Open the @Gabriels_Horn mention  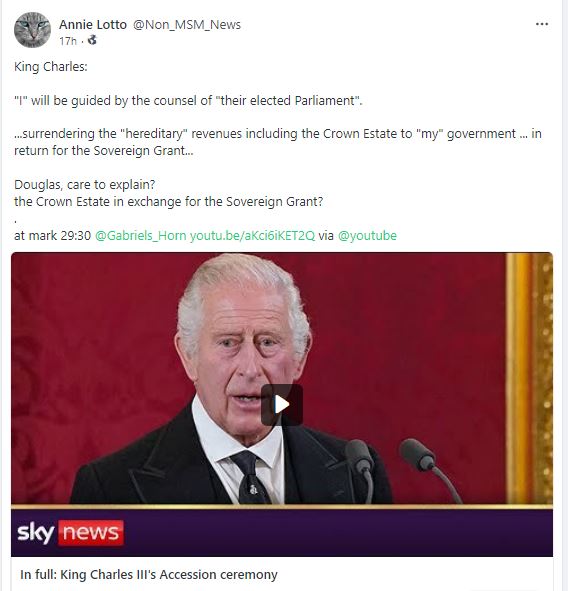tap(141, 236)
